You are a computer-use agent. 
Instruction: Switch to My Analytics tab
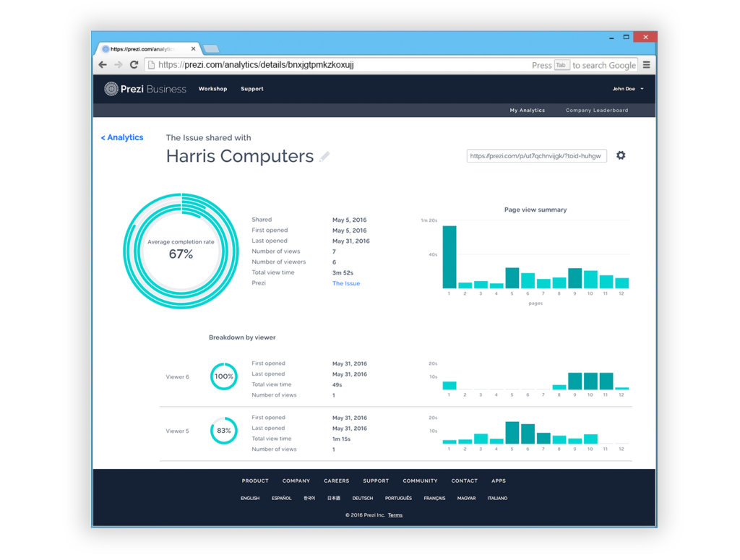[x=527, y=111]
